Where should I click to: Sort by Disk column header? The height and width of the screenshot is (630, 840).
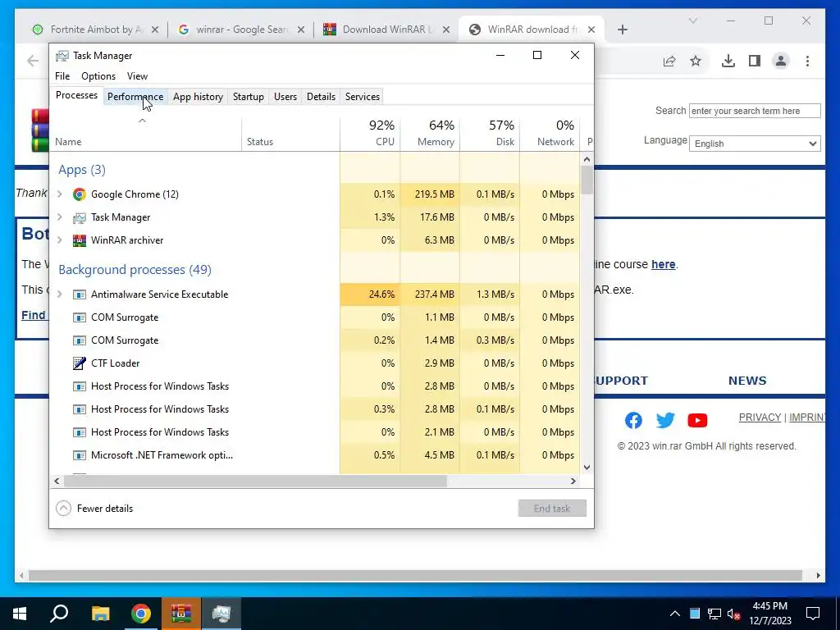[490, 132]
